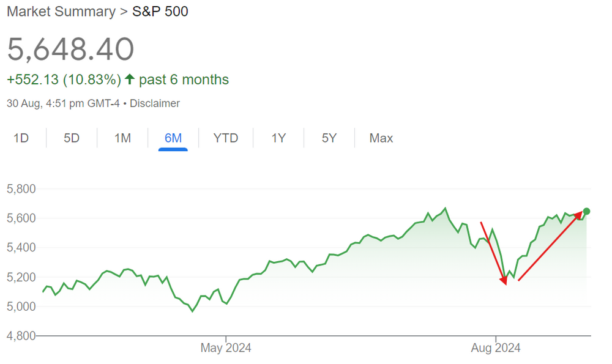Click the 5,648.40 index value

click(70, 49)
